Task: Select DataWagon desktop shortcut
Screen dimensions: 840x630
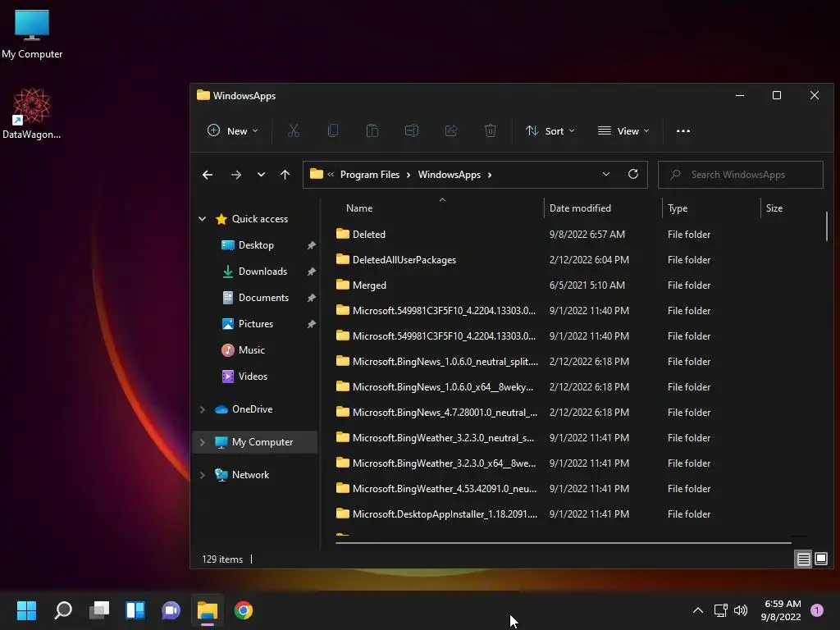Action: click(32, 113)
